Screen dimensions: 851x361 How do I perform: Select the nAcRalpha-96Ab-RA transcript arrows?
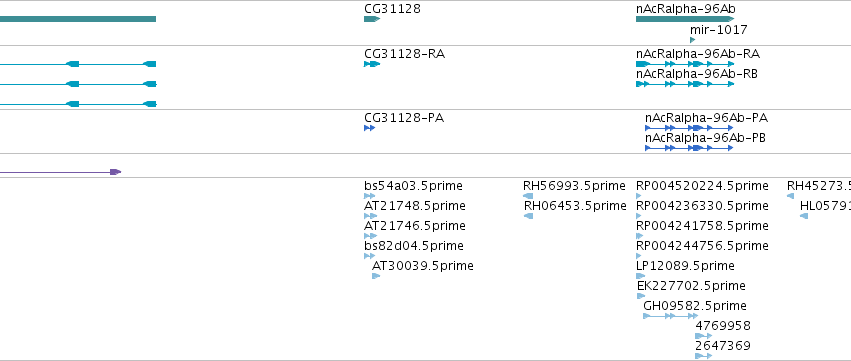[685, 64]
